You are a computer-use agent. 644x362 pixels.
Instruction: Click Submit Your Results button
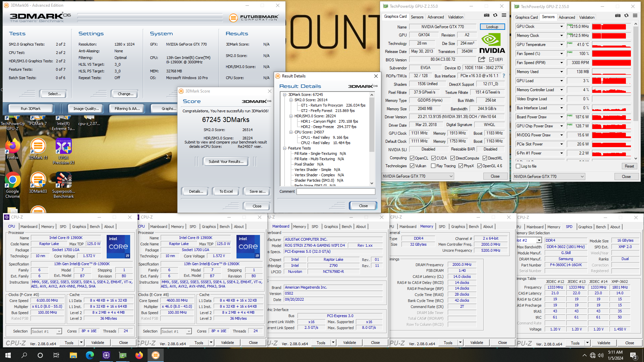pos(226,162)
